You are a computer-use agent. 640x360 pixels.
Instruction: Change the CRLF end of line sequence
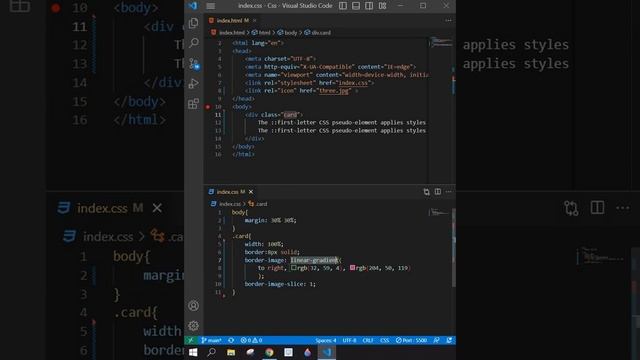point(368,340)
